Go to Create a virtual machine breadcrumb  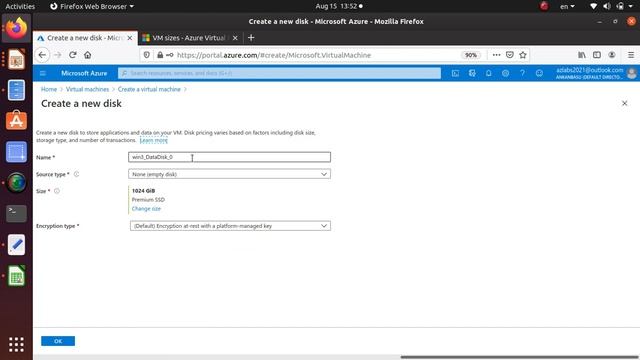(149, 89)
